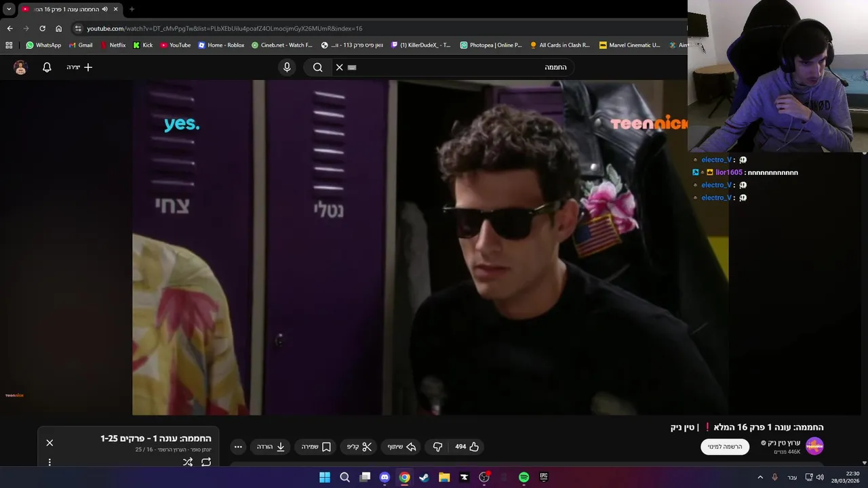
Task: Toggle playlist shuffle
Action: [x=188, y=462]
